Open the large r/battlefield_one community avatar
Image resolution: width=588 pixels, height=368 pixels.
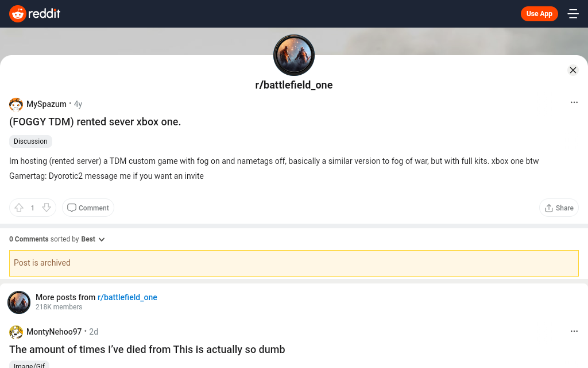[293, 55]
